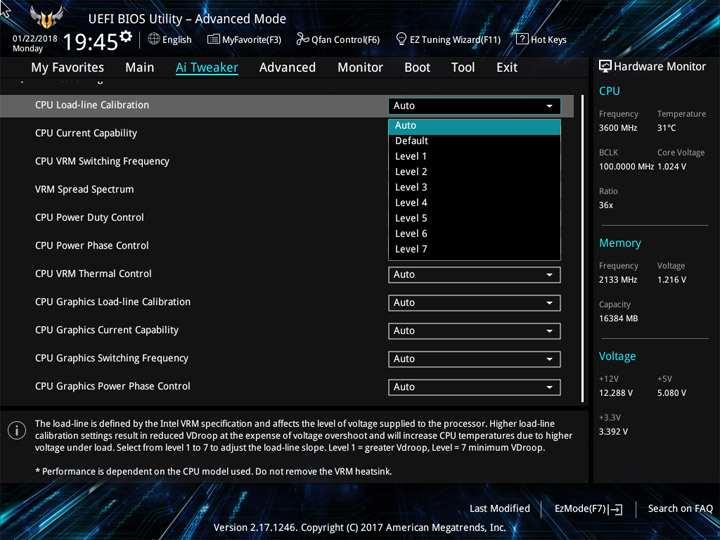Screen dimensions: 720x540
Task: Click the Search on FAQ link
Action: (x=680, y=509)
